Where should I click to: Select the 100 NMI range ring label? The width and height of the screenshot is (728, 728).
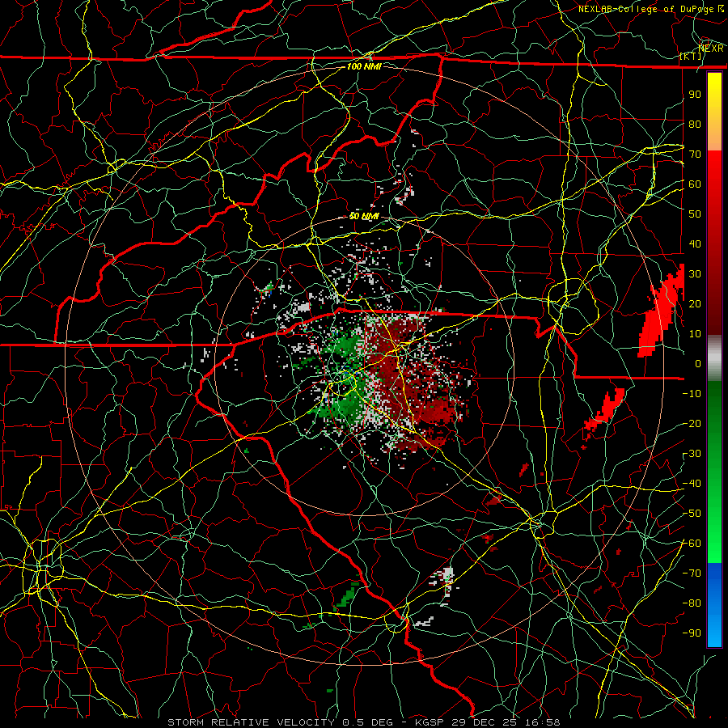click(364, 66)
